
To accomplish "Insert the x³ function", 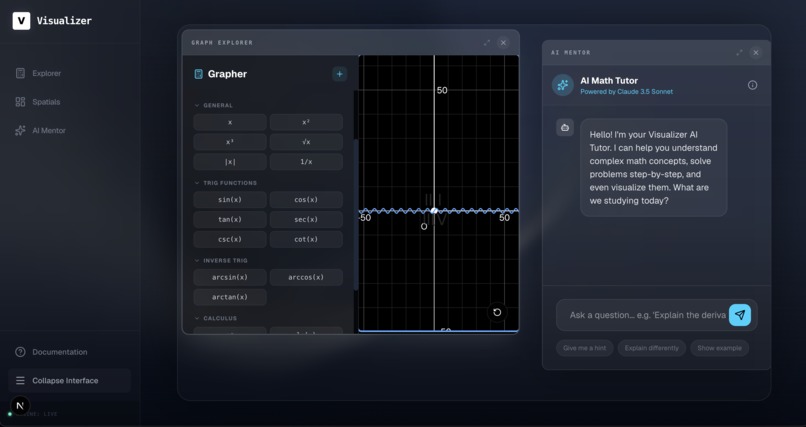I will click(x=230, y=142).
